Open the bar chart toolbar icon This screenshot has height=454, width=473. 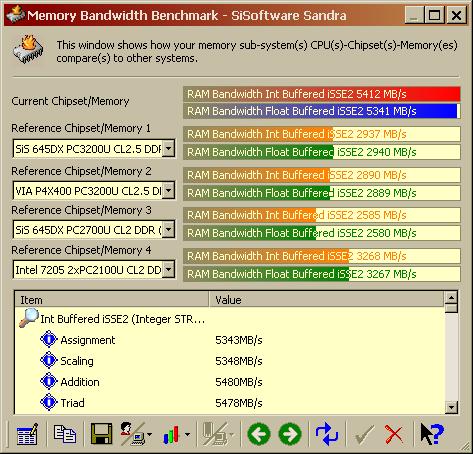tap(171, 434)
